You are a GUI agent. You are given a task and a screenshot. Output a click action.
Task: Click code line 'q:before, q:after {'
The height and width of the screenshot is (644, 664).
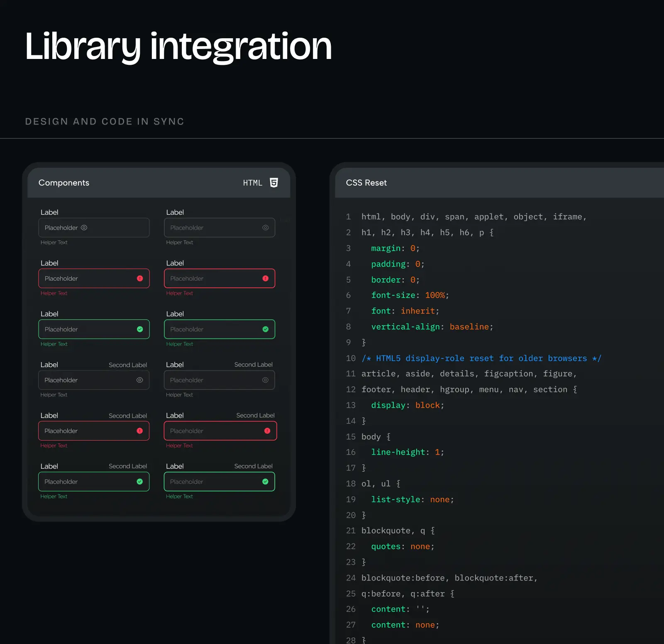408,594
